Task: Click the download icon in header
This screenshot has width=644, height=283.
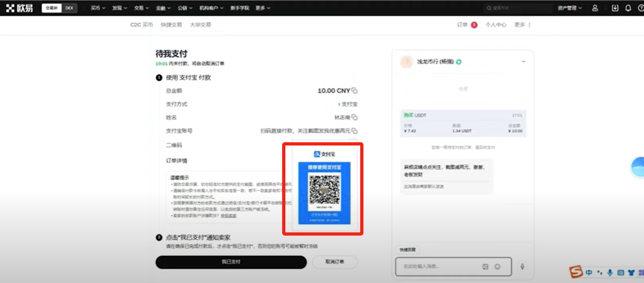Action: tap(615, 8)
